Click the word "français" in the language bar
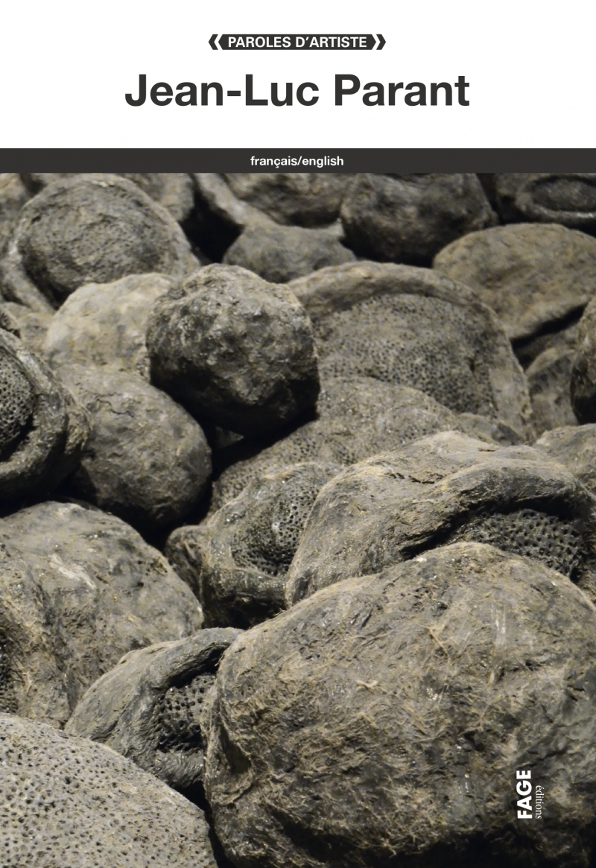Viewport: 596px width, 868px height. click(273, 161)
